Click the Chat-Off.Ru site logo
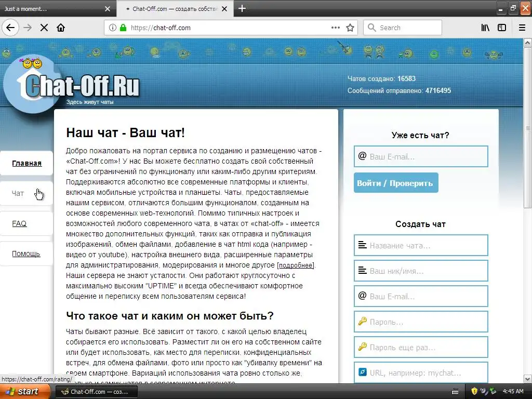532x399 pixels. [72, 84]
